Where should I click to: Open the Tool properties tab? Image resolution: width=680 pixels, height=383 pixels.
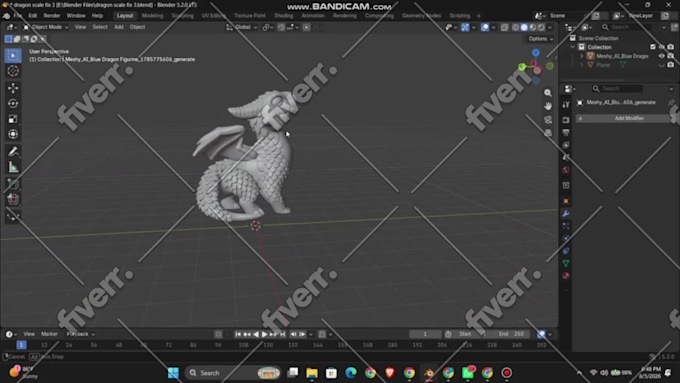(x=566, y=105)
